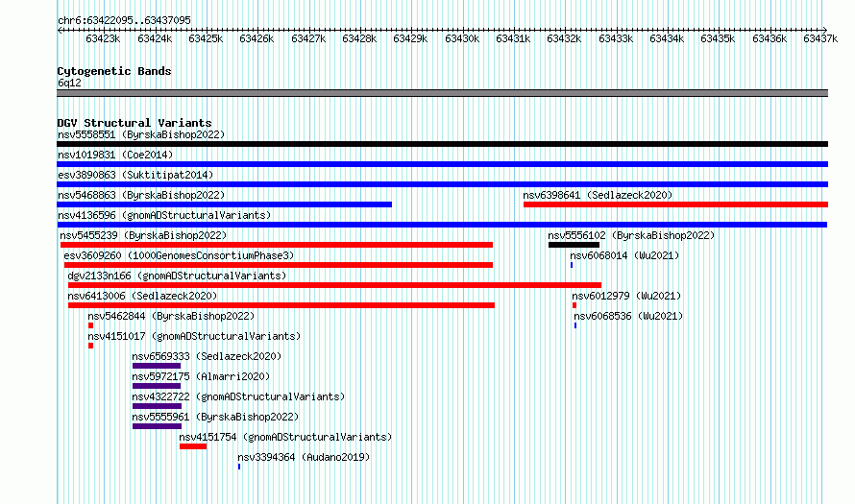Click the purple nsv6569333 variant bar
Image resolution: width=855 pixels, height=504 pixels.
click(157, 366)
